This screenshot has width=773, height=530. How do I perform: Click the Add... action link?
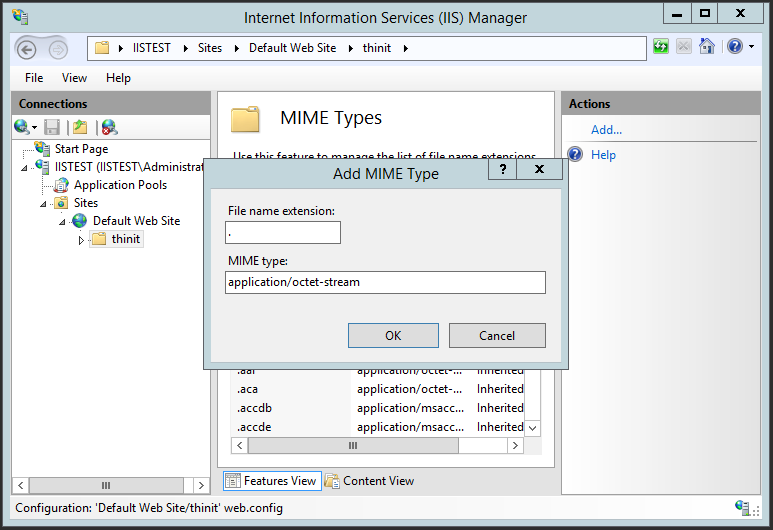coord(606,130)
